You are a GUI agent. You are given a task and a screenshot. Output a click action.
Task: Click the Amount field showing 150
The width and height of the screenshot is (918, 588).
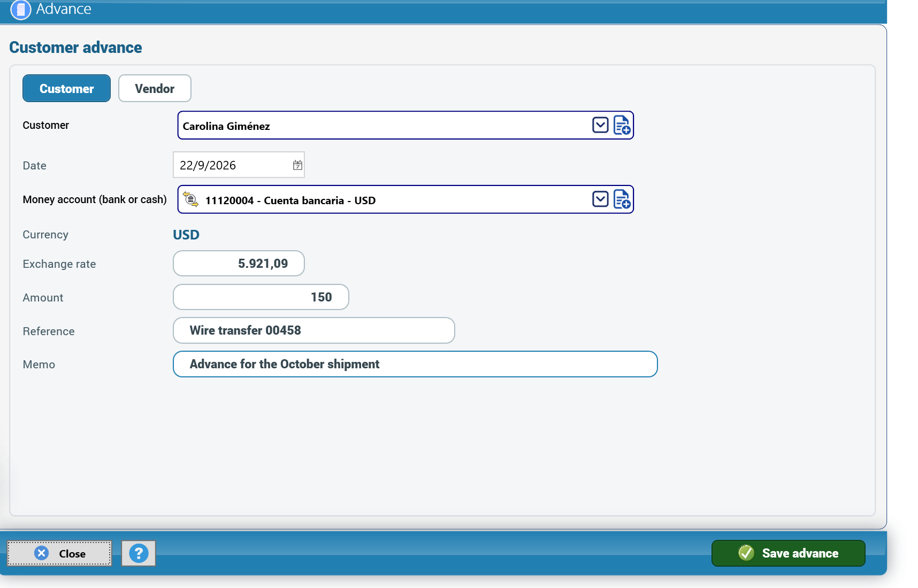pos(261,297)
